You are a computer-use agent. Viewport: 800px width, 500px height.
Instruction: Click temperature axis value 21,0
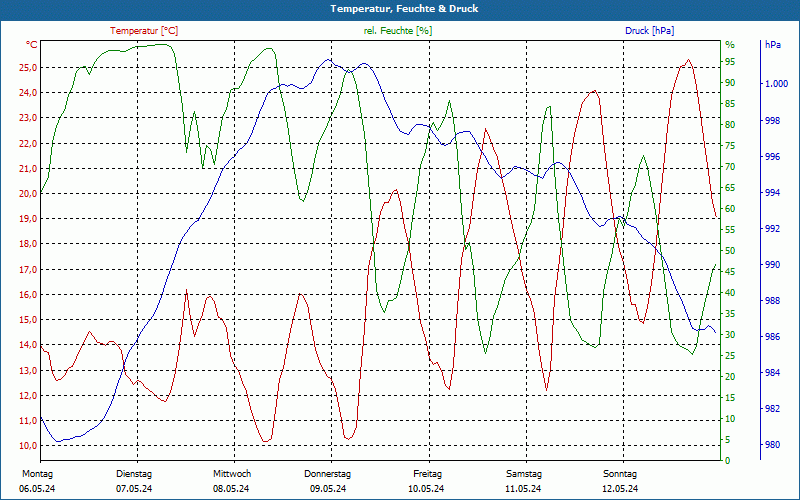tap(29, 168)
